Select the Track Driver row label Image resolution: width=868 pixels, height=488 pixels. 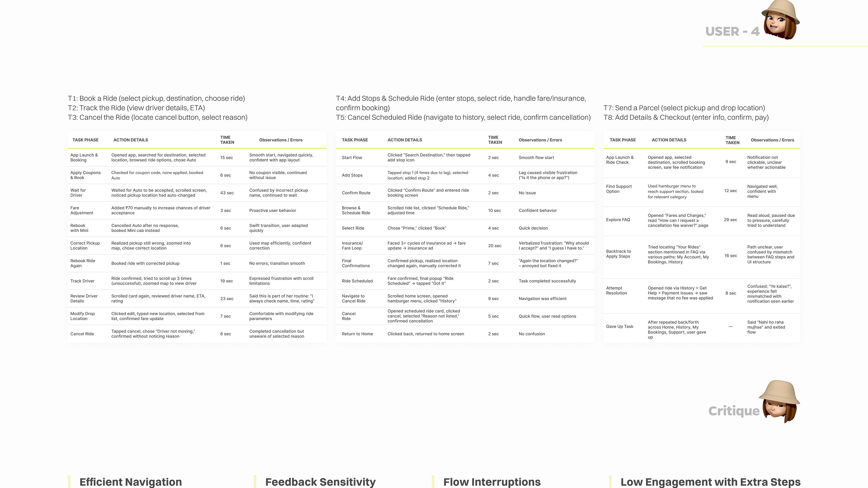coord(82,281)
